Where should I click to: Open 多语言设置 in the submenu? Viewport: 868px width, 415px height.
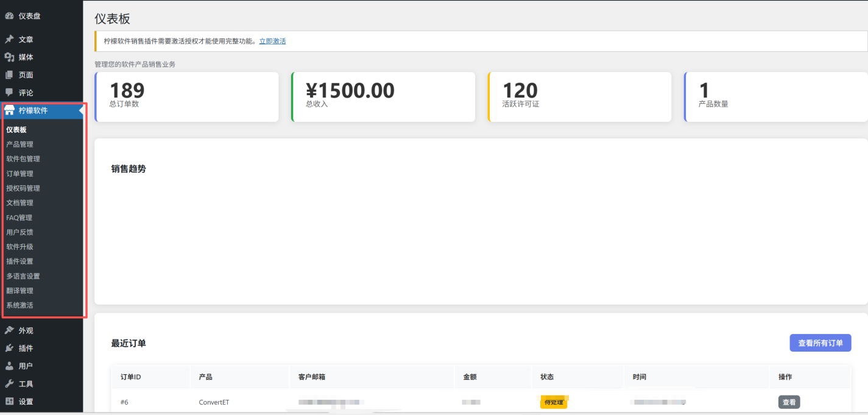coord(23,276)
